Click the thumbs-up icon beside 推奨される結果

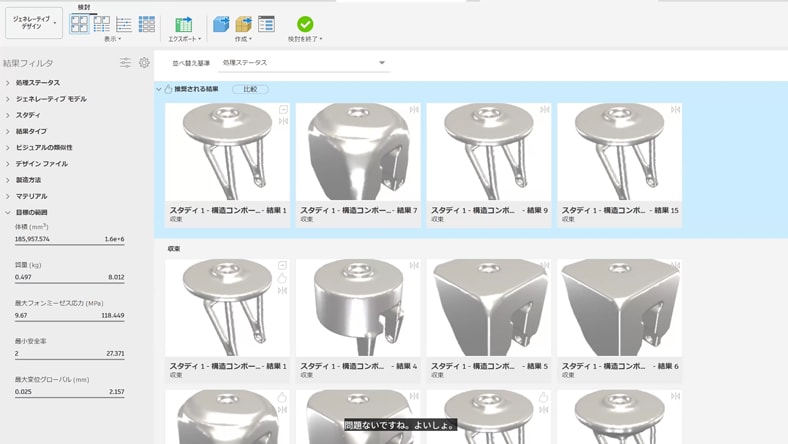tap(168, 89)
